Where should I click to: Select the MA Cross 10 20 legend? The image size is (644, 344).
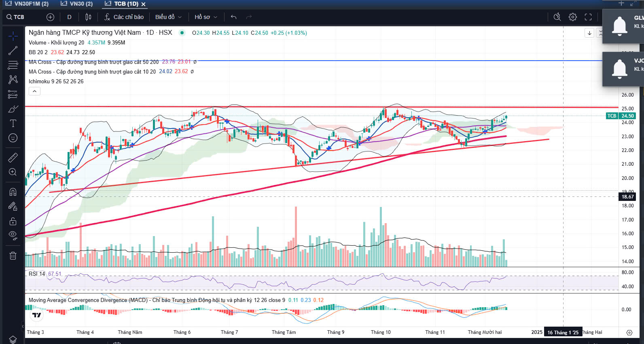[92, 72]
